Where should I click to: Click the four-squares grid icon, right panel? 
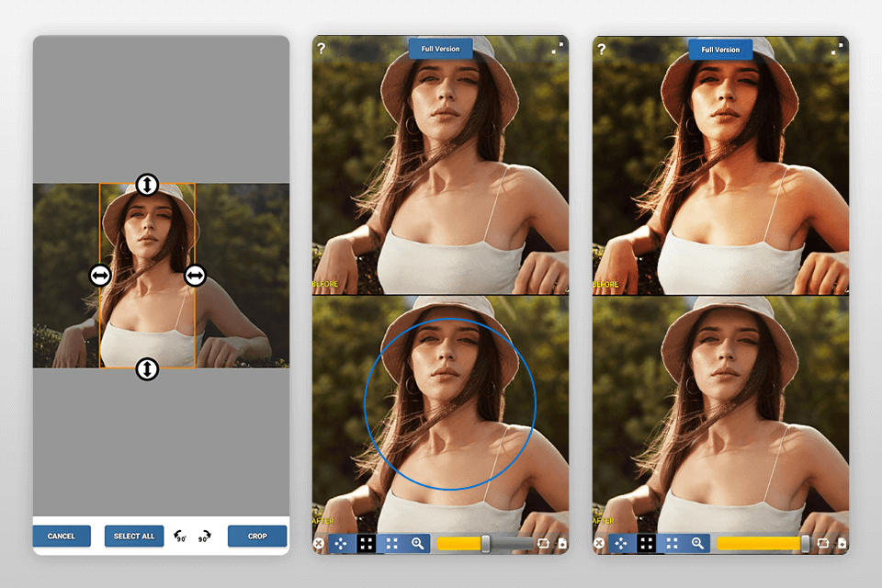(x=673, y=544)
